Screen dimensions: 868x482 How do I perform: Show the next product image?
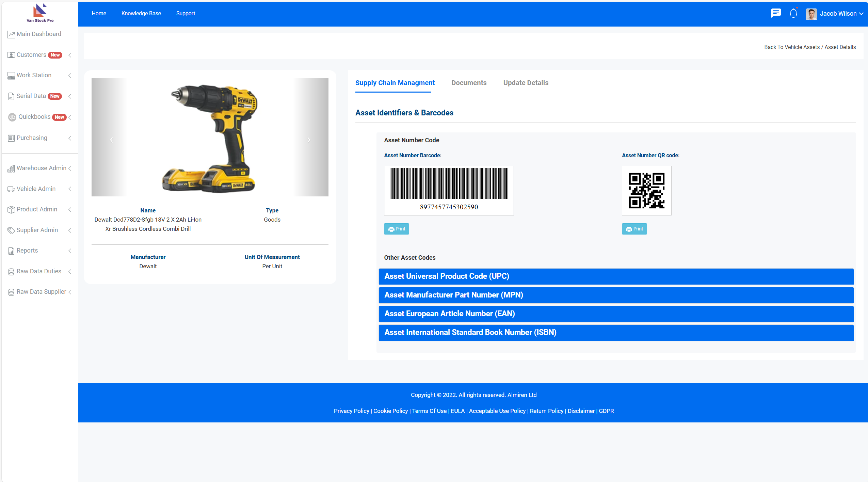point(309,140)
